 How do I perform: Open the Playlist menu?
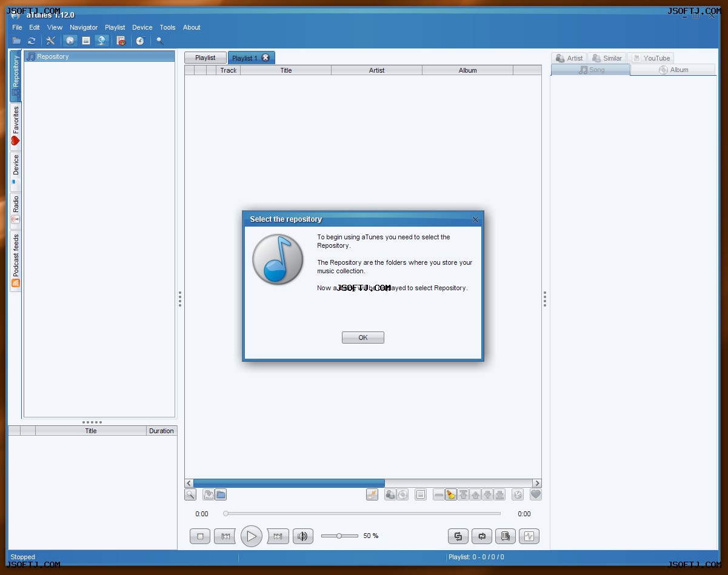tap(115, 27)
